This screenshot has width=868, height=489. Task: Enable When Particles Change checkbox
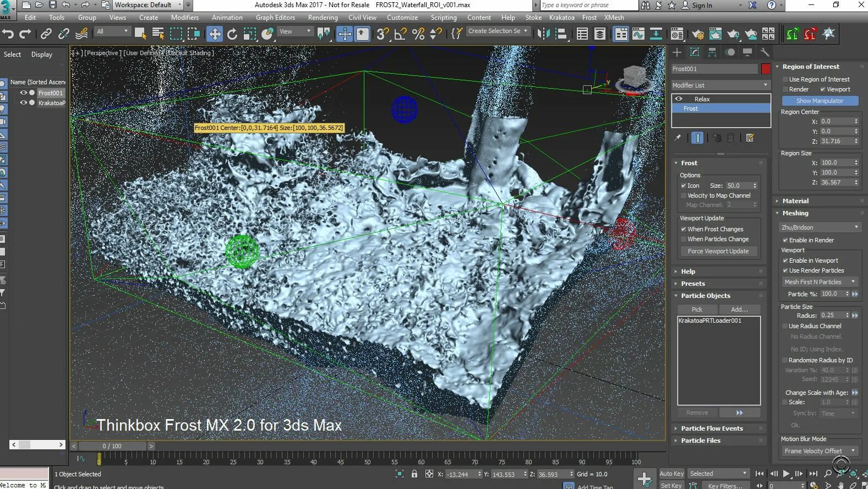point(684,239)
